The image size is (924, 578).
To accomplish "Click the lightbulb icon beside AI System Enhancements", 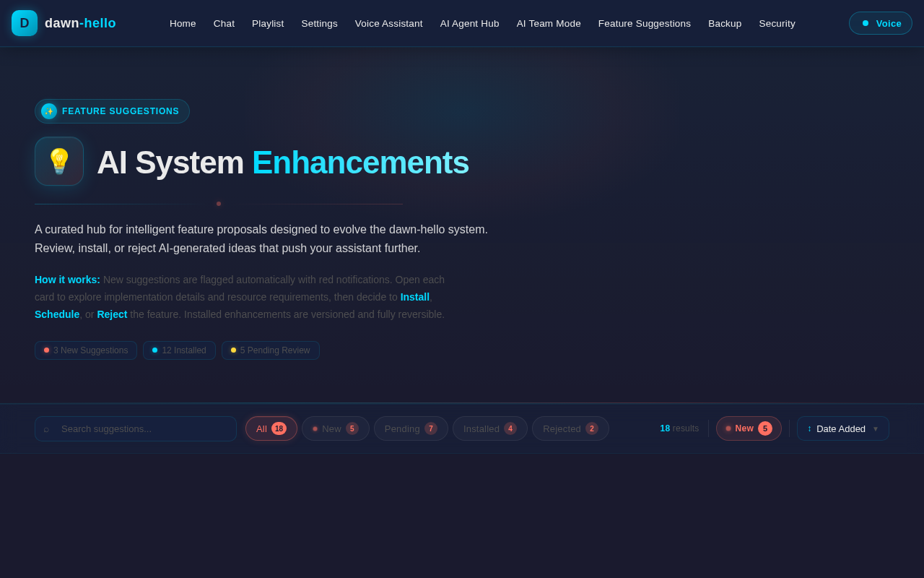I will coord(59,161).
